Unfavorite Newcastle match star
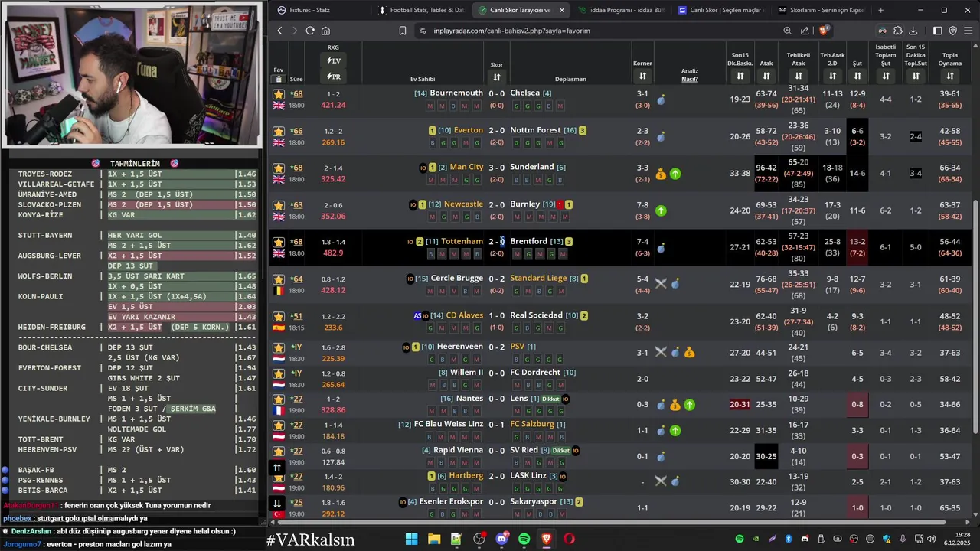 pyautogui.click(x=279, y=205)
